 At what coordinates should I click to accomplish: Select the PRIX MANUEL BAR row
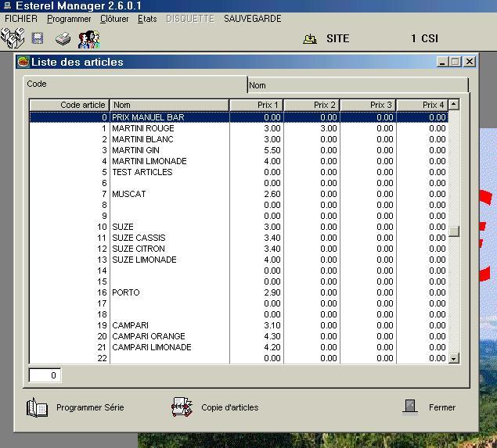point(239,117)
